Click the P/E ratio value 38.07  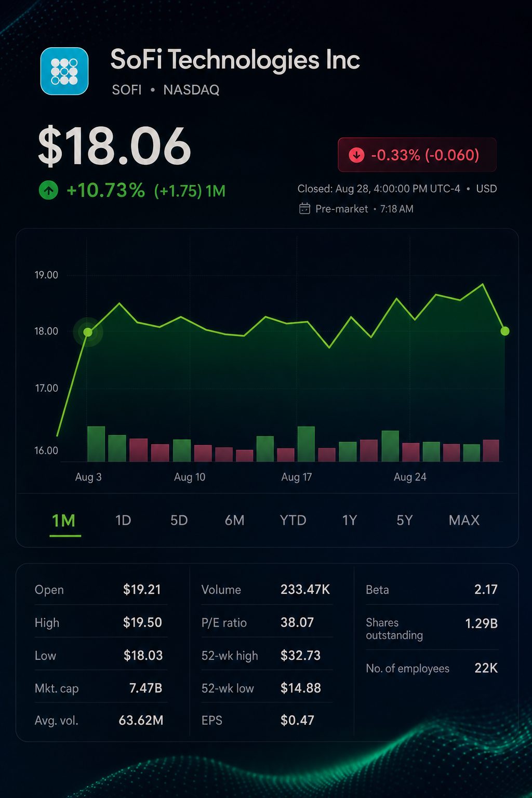[x=297, y=622]
